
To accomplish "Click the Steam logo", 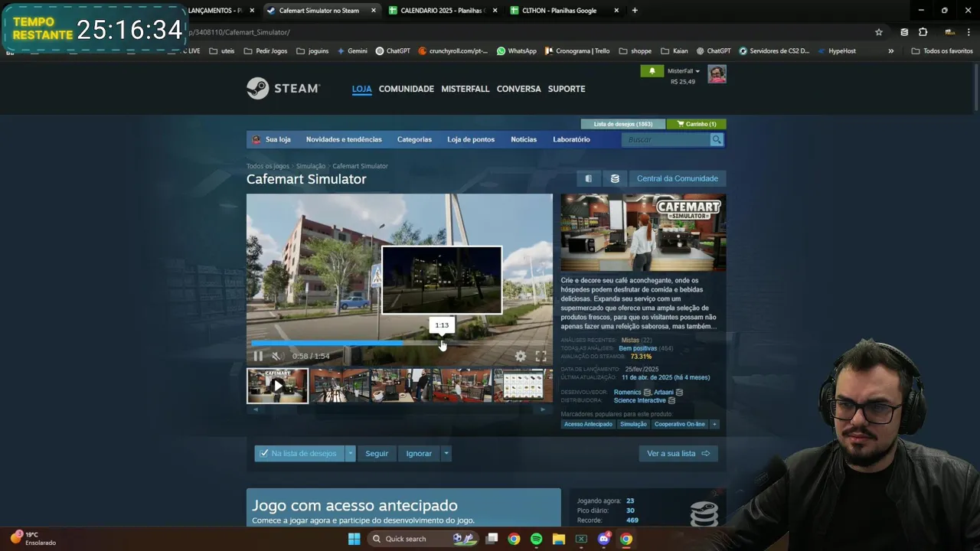I will 283,89.
